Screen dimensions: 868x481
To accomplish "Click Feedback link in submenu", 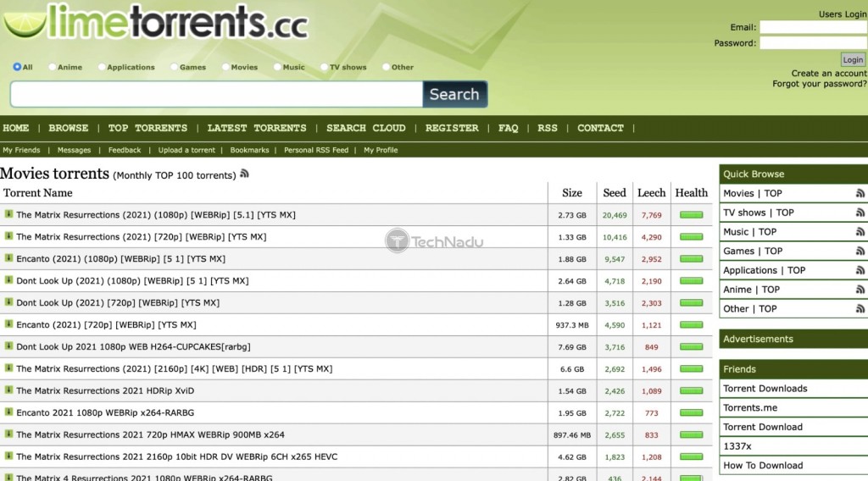I will coord(125,150).
